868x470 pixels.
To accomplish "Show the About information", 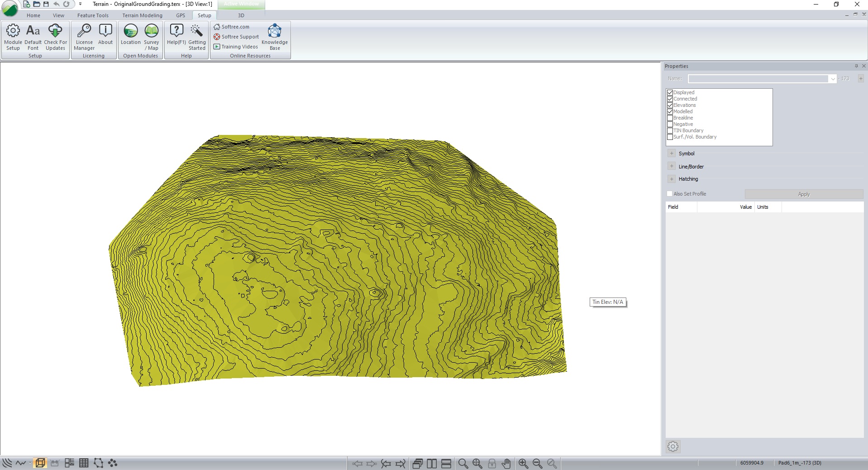I will (x=105, y=35).
